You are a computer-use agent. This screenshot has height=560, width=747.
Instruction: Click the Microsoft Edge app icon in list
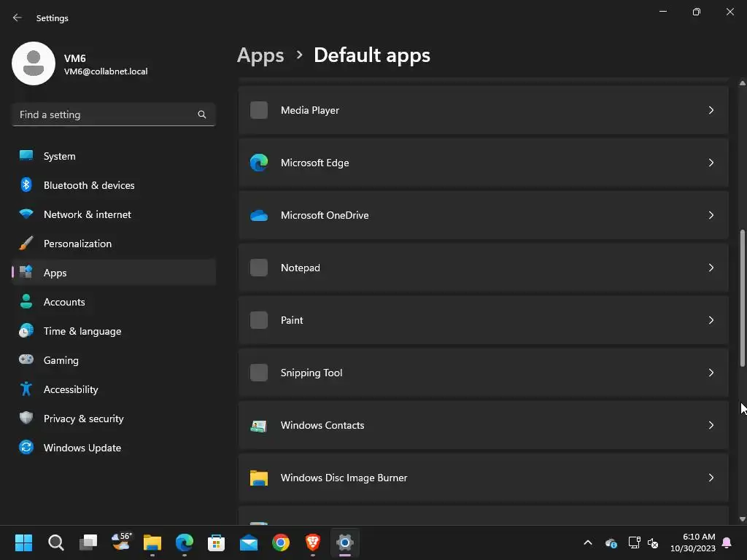[x=259, y=163]
